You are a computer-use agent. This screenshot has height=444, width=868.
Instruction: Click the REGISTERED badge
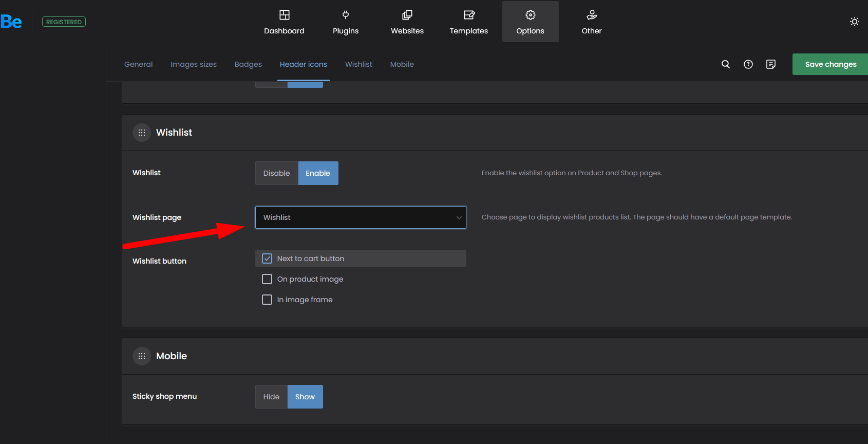click(64, 22)
